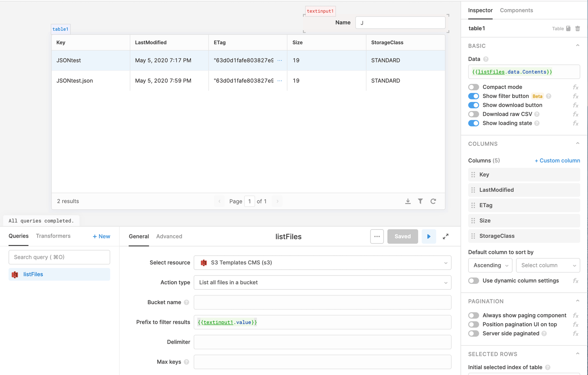Open the Select column sort dropdown
588x375 pixels.
click(548, 265)
